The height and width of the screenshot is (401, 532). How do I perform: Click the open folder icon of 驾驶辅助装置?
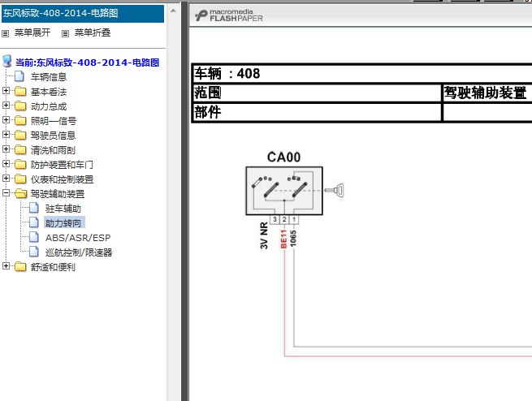point(20,193)
